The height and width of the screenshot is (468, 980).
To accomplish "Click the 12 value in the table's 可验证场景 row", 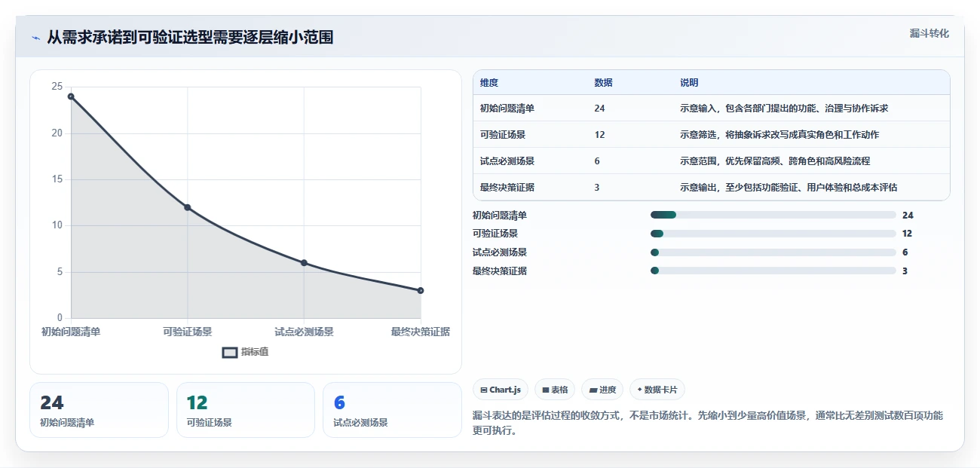I will point(599,135).
